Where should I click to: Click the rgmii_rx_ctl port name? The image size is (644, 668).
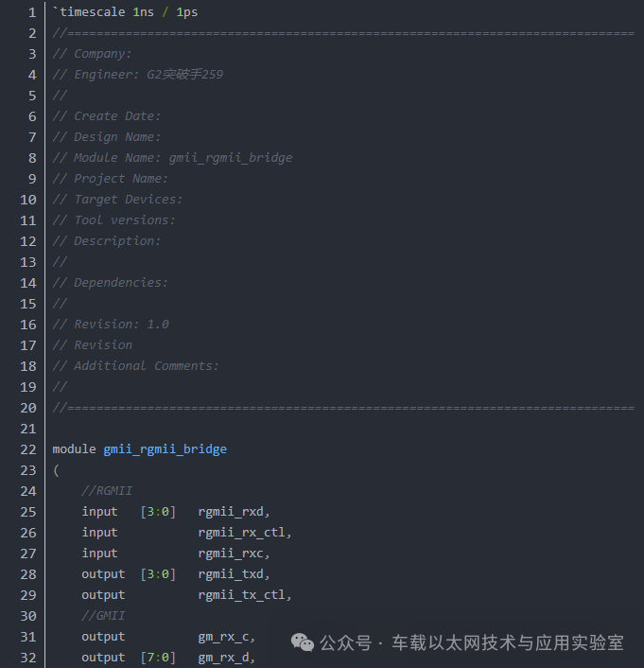click(245, 533)
